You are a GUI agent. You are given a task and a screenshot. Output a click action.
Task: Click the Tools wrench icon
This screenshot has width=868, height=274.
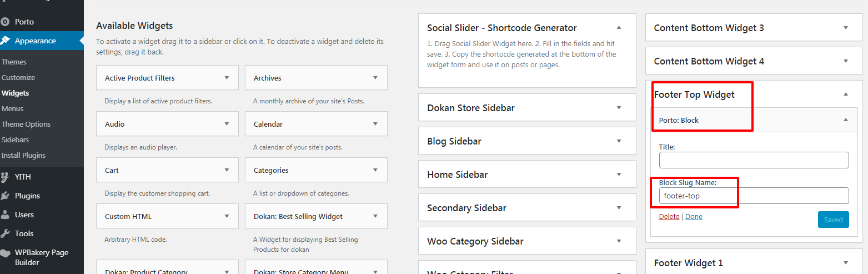[6, 233]
